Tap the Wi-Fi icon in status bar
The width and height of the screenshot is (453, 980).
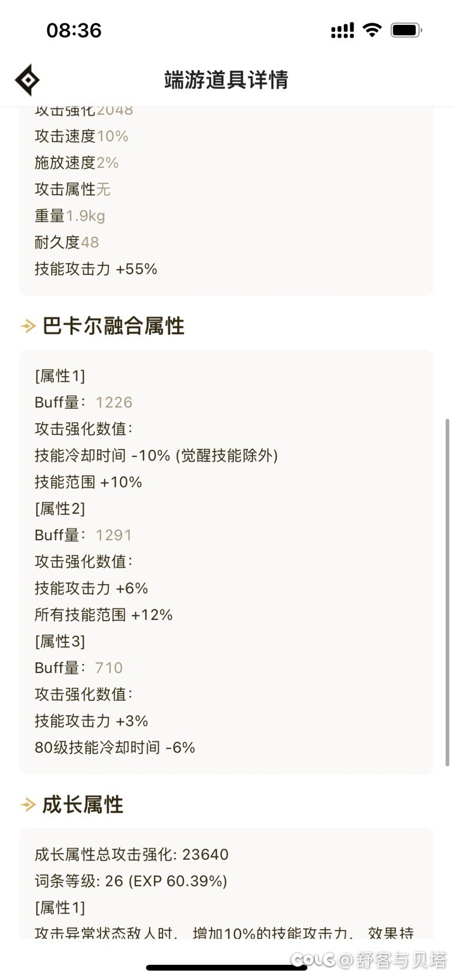[x=372, y=30]
